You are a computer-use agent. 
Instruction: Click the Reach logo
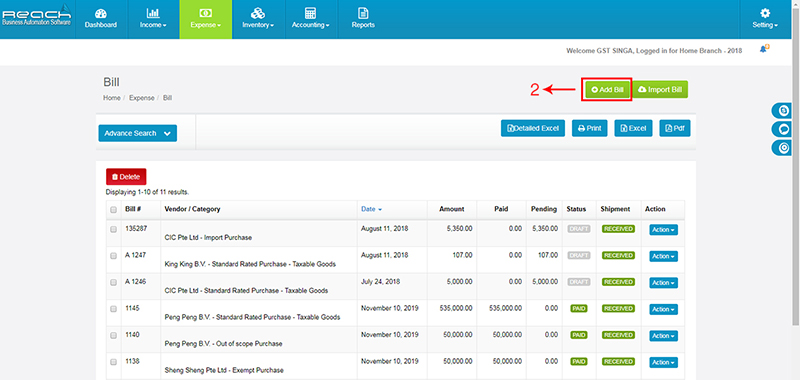tap(37, 15)
